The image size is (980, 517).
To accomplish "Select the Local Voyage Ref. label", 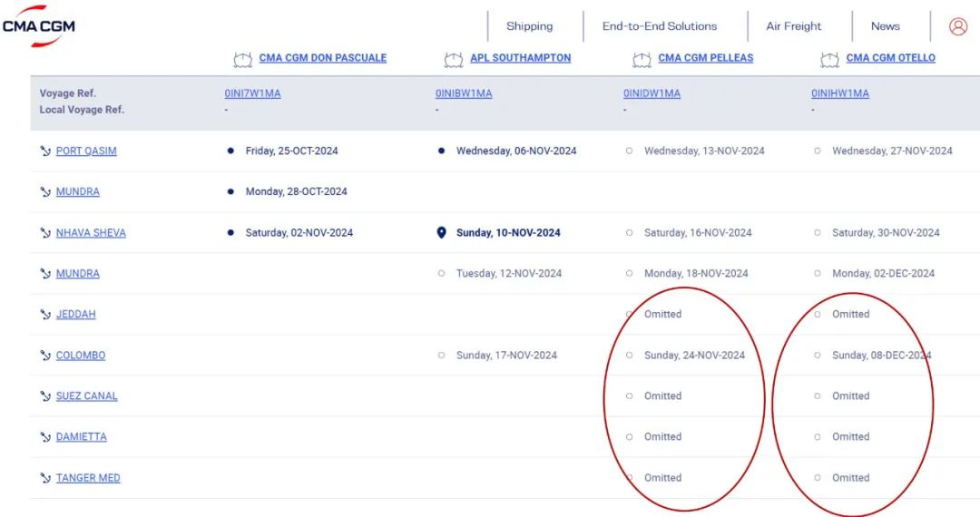I will coord(82,110).
